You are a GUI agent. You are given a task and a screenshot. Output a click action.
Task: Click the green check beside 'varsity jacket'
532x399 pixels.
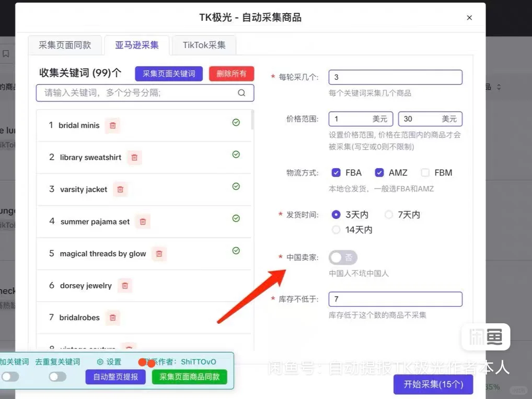click(x=236, y=186)
